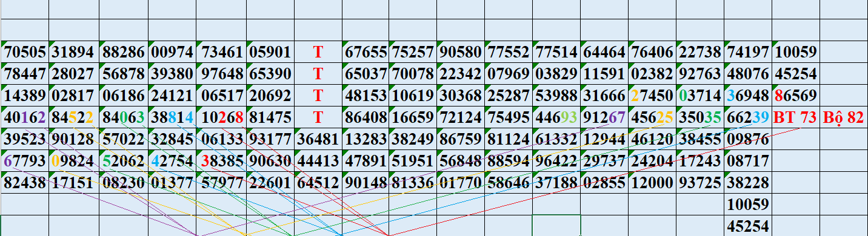Screen dimensions: 868x236
Task: Click the cell with 74197
Action: (748, 51)
